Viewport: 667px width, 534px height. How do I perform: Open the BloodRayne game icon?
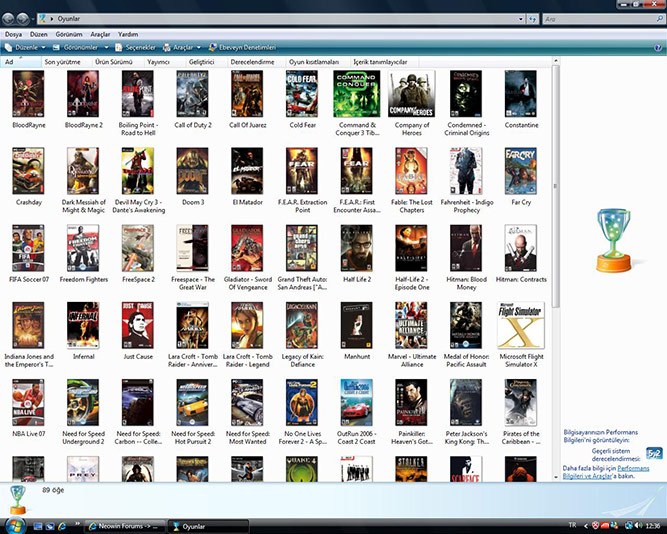(28, 94)
